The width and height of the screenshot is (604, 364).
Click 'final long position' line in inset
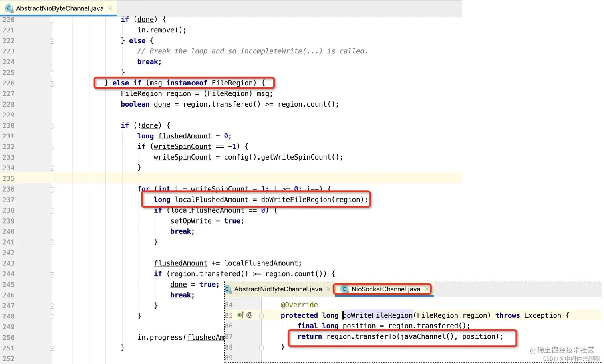coord(383,326)
